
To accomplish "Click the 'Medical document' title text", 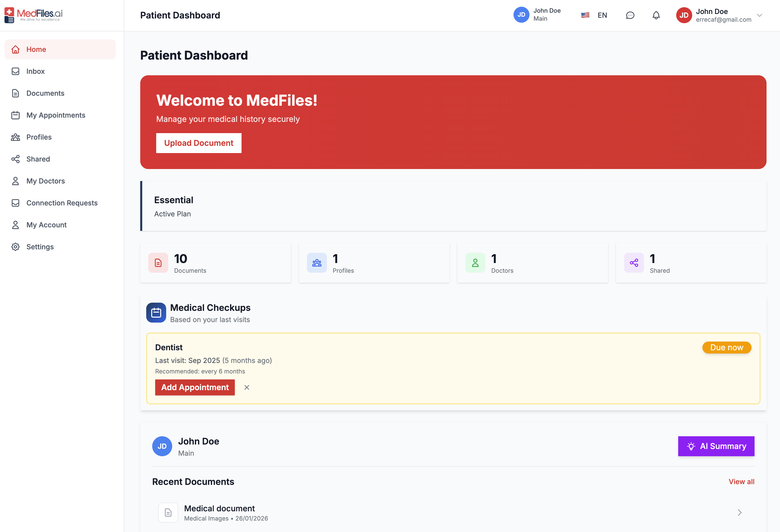I will (220, 508).
